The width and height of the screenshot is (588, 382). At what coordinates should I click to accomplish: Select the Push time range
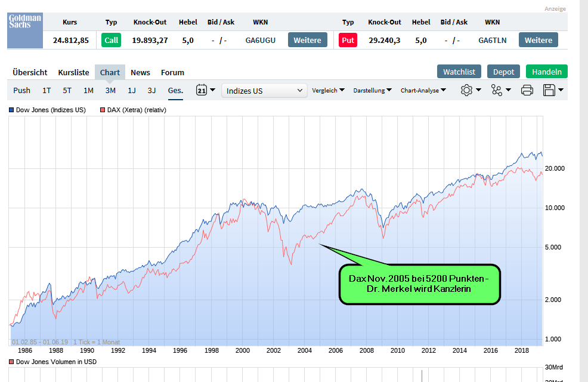coord(21,91)
